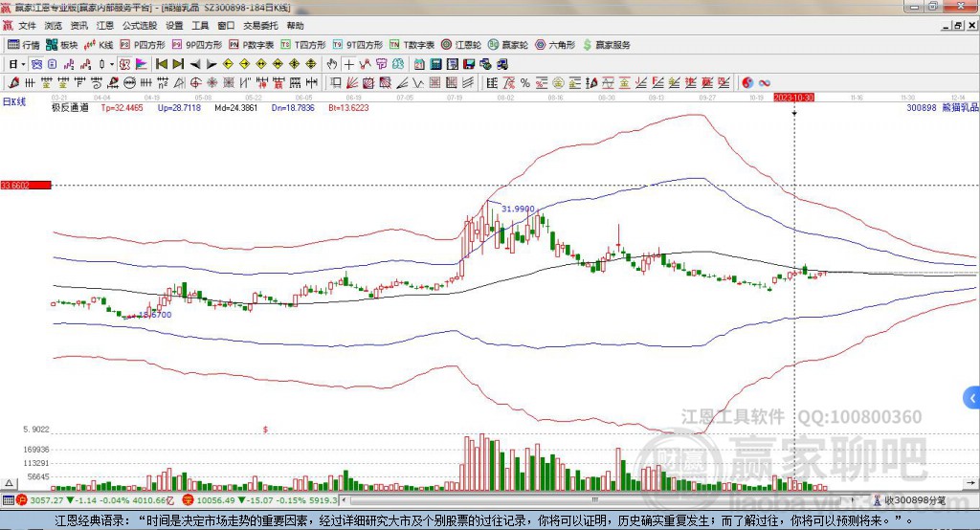The width and height of the screenshot is (980, 530).
Task: Click the yin-yang symbol icon
Action: click(746, 82)
